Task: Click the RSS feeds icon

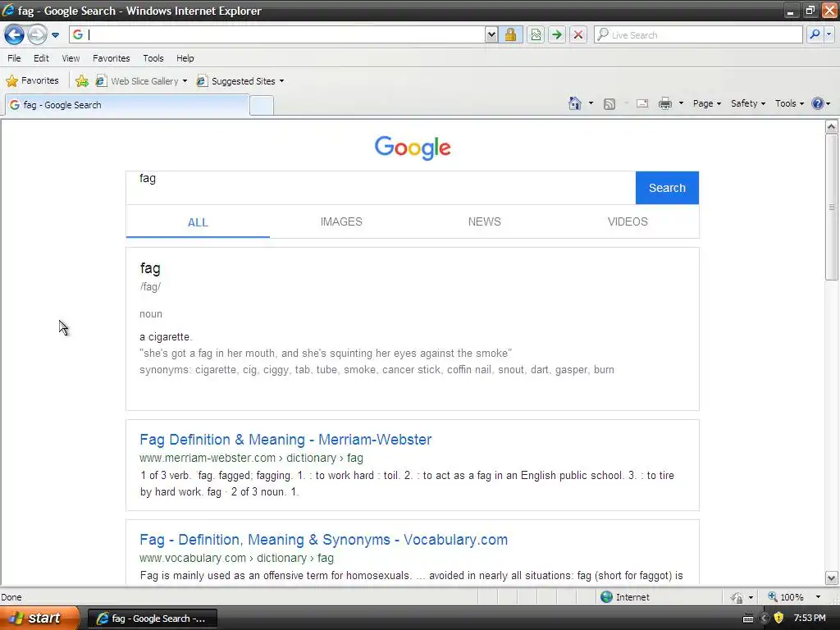Action: click(609, 104)
